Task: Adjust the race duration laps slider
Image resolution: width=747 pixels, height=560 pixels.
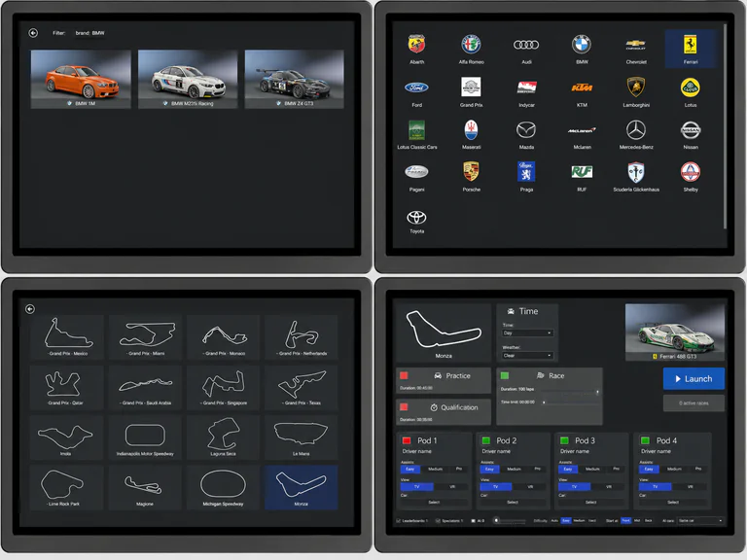Action: [x=570, y=393]
